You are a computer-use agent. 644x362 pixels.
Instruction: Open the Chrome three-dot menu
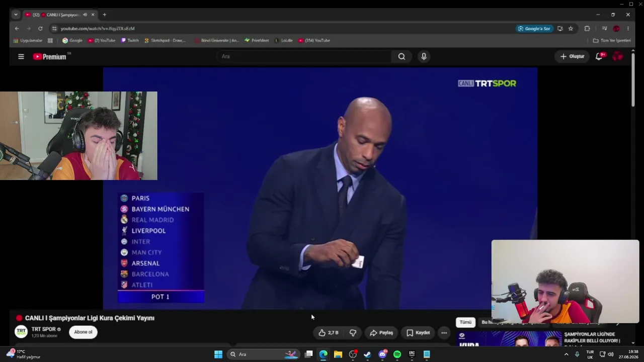coord(628,29)
